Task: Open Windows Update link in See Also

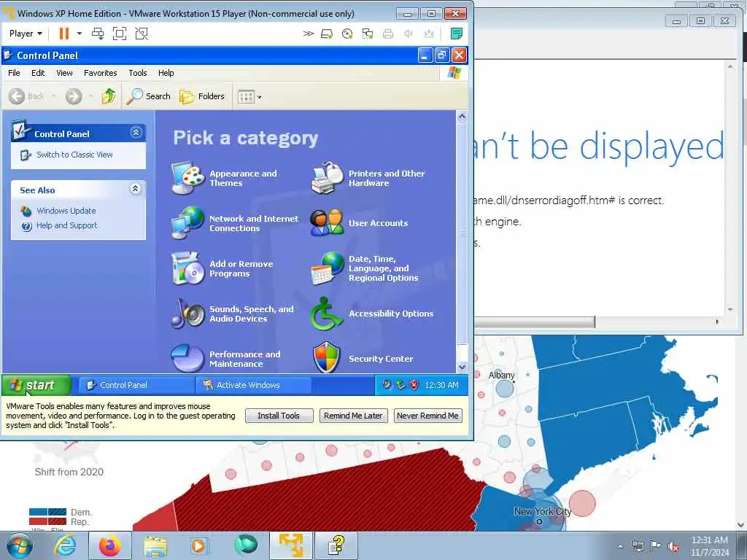Action: 66,211
